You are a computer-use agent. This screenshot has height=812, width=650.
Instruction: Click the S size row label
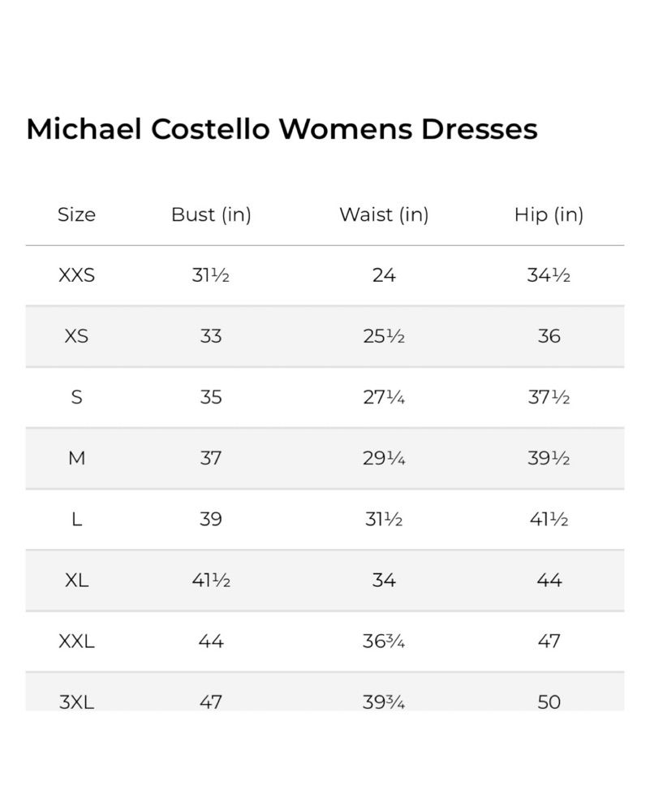[76, 397]
